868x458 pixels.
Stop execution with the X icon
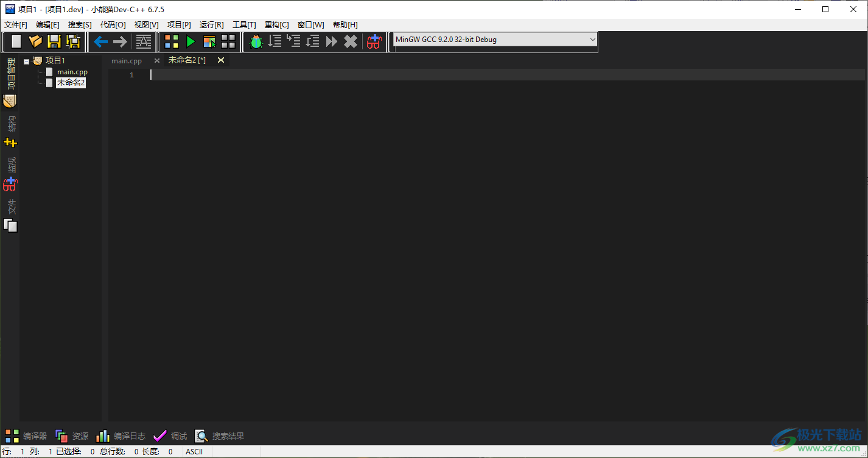[351, 41]
